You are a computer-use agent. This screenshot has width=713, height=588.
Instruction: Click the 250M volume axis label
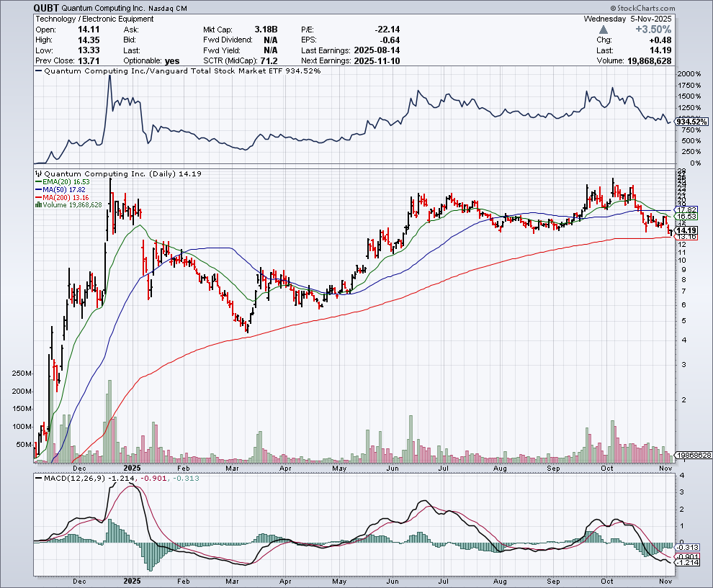point(22,374)
